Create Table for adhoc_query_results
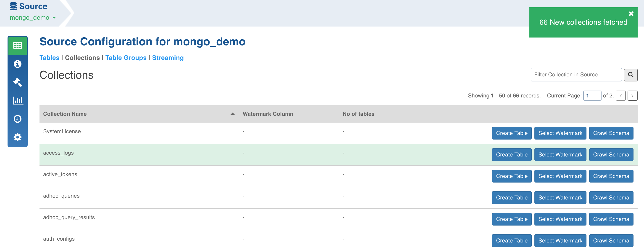 pos(512,219)
